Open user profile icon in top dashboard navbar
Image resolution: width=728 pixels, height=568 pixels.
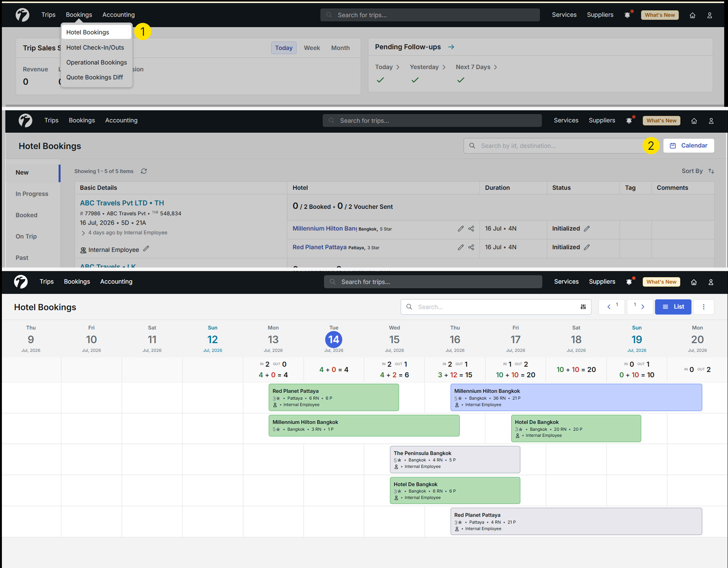click(x=710, y=15)
